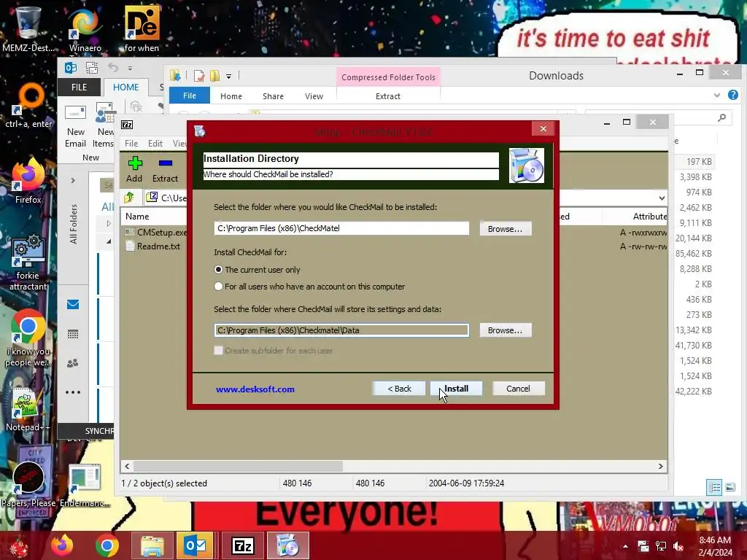Click the 7-Zip Add icon
The image size is (747, 560).
pyautogui.click(x=134, y=169)
